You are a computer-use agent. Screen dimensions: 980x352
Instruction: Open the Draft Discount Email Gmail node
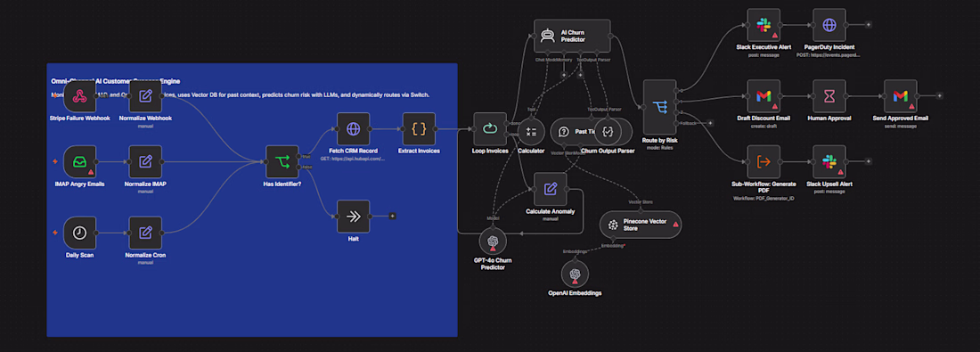764,95
